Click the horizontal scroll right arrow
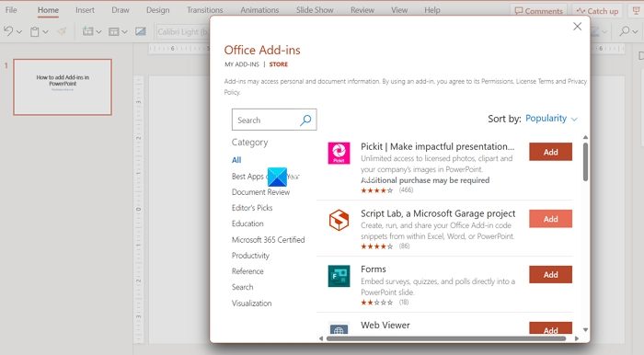The image size is (644, 355). tap(577, 338)
